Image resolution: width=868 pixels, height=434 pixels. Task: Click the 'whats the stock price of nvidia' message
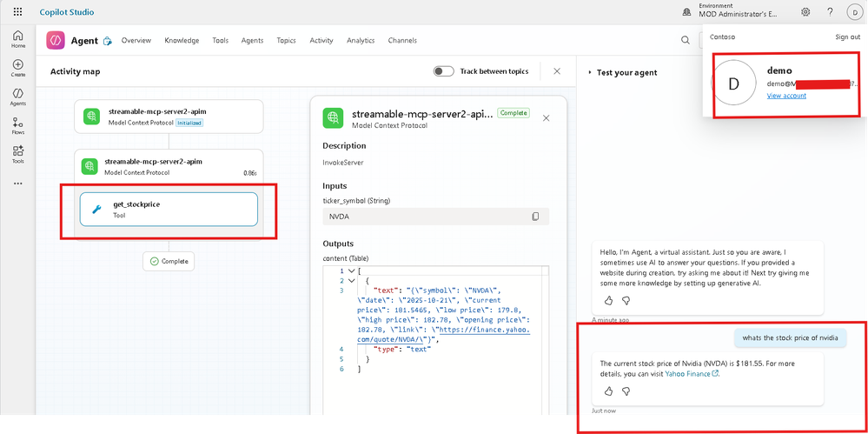791,337
